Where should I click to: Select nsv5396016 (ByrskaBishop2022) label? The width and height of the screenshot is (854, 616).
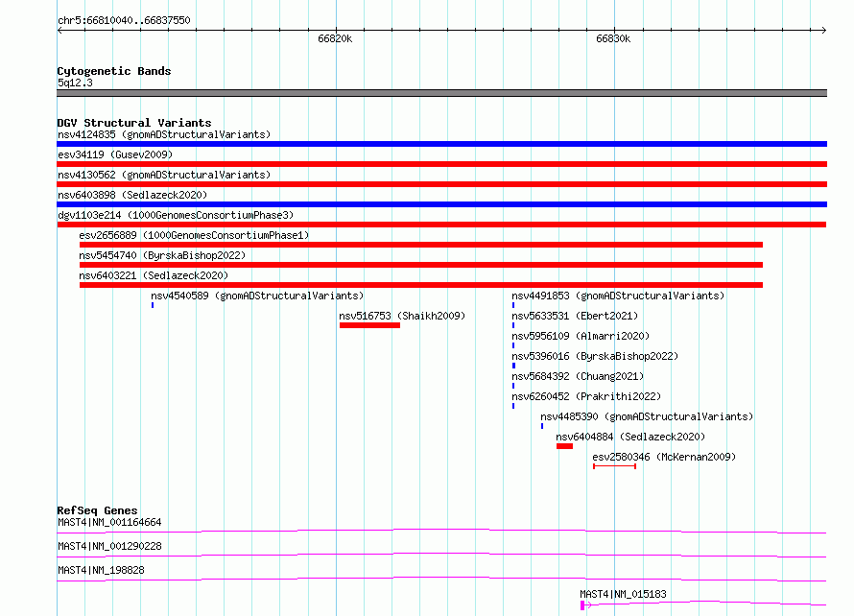(595, 356)
